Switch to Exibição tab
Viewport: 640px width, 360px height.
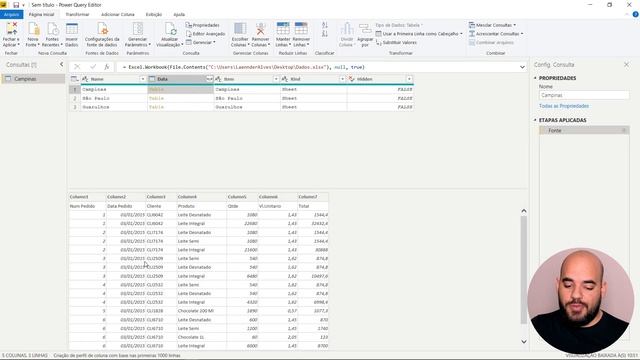pyautogui.click(x=154, y=14)
